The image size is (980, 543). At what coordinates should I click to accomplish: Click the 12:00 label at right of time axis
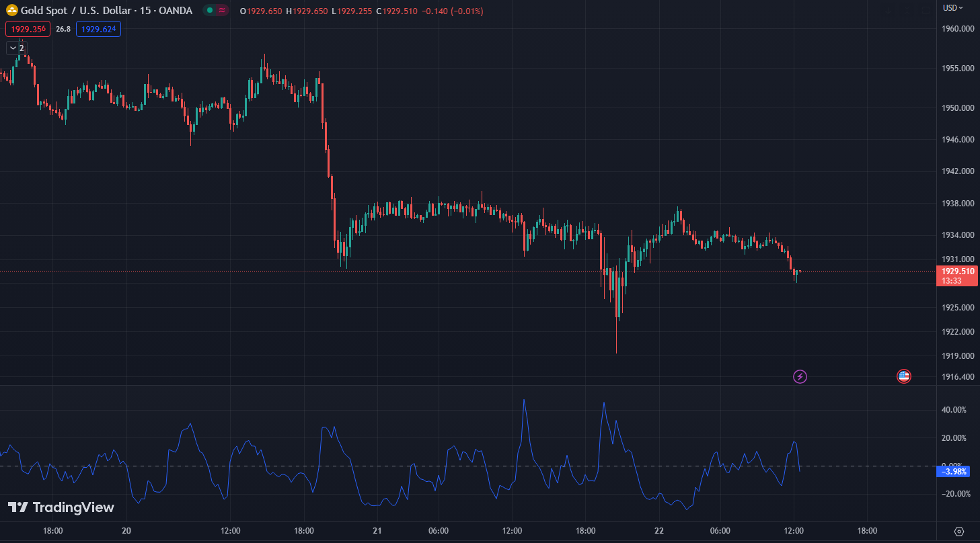point(794,531)
